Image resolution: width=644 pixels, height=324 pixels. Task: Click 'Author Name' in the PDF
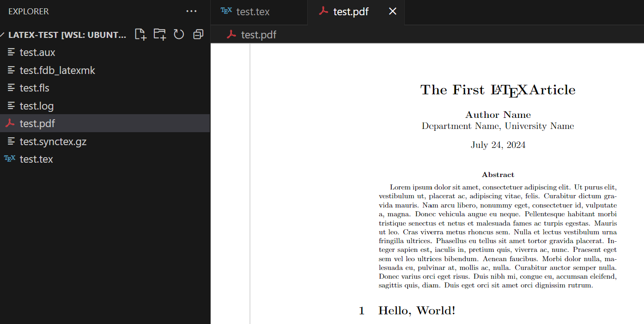coord(498,115)
